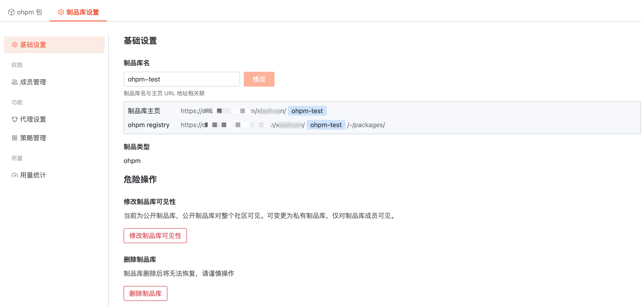Click the repository settings hexagon icon
This screenshot has width=644, height=306.
(61, 12)
